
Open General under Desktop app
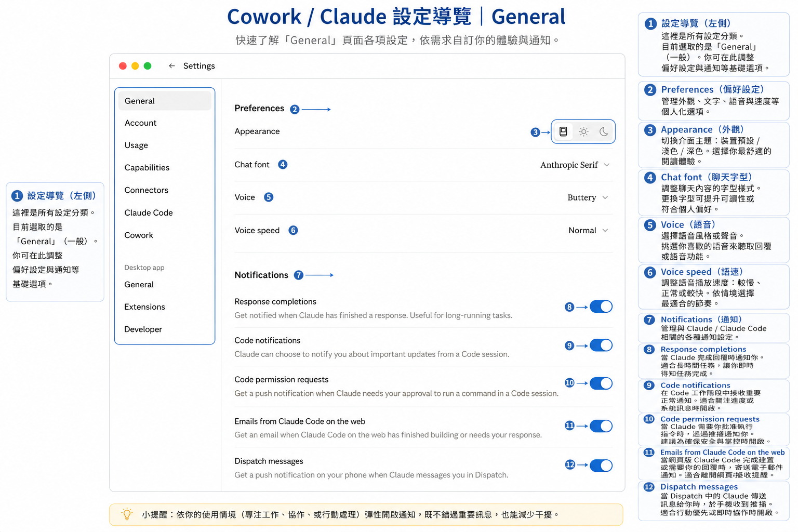(x=139, y=285)
